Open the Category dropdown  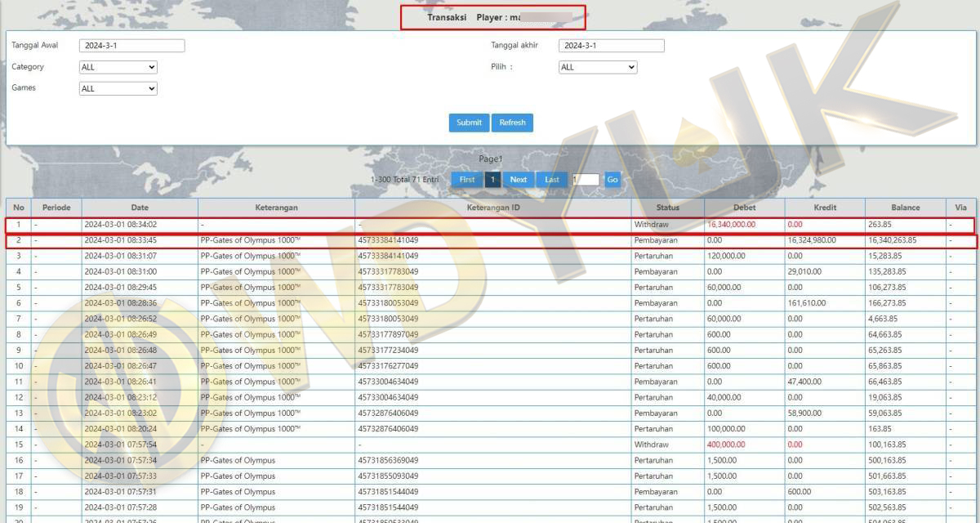pyautogui.click(x=118, y=67)
